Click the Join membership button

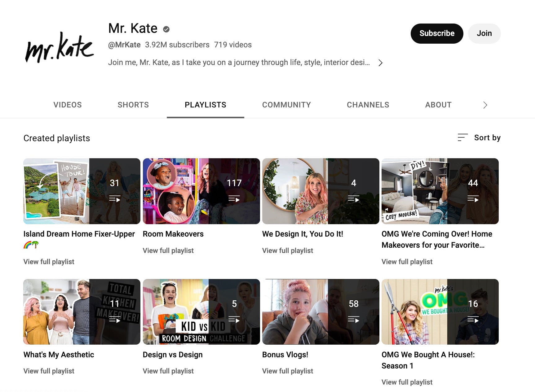484,33
